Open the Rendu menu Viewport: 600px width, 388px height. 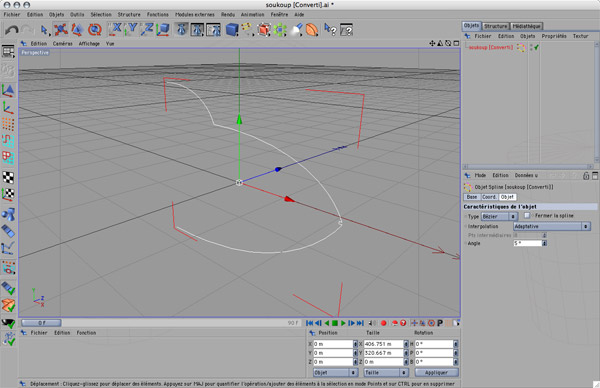(x=228, y=14)
